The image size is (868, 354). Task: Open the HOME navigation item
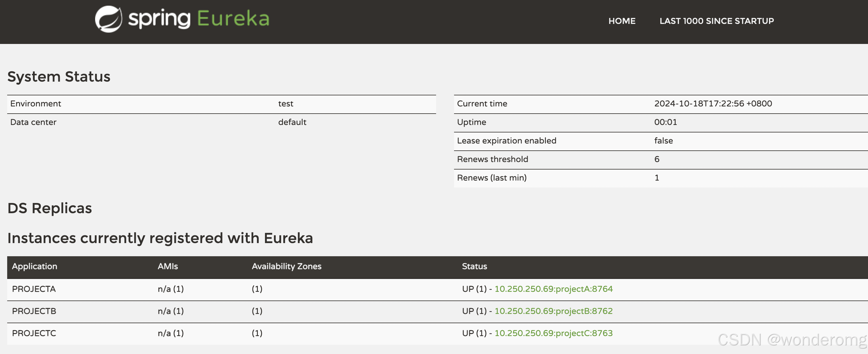tap(622, 21)
